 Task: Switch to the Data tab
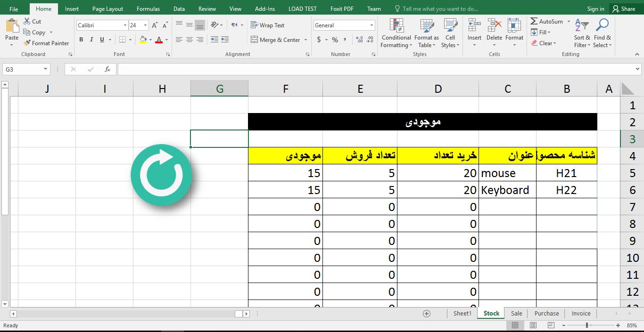[x=179, y=9]
